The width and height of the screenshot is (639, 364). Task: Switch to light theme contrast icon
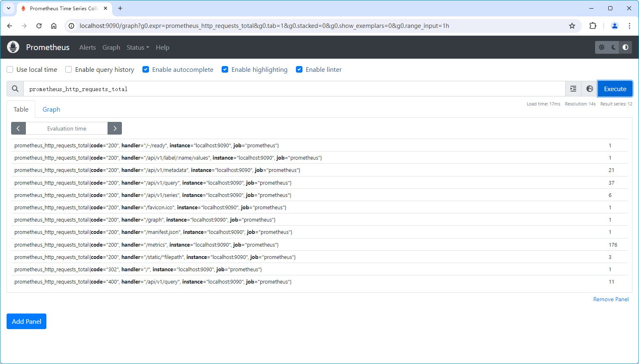625,47
